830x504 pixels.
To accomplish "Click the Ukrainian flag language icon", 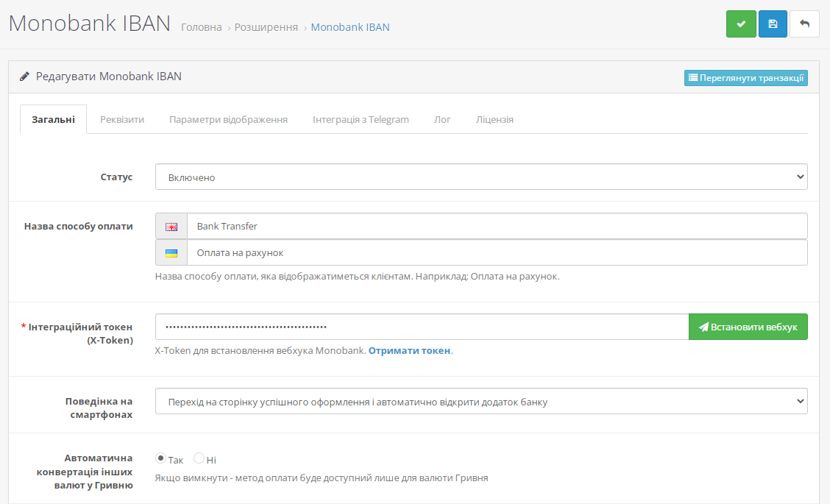I will pyautogui.click(x=171, y=253).
